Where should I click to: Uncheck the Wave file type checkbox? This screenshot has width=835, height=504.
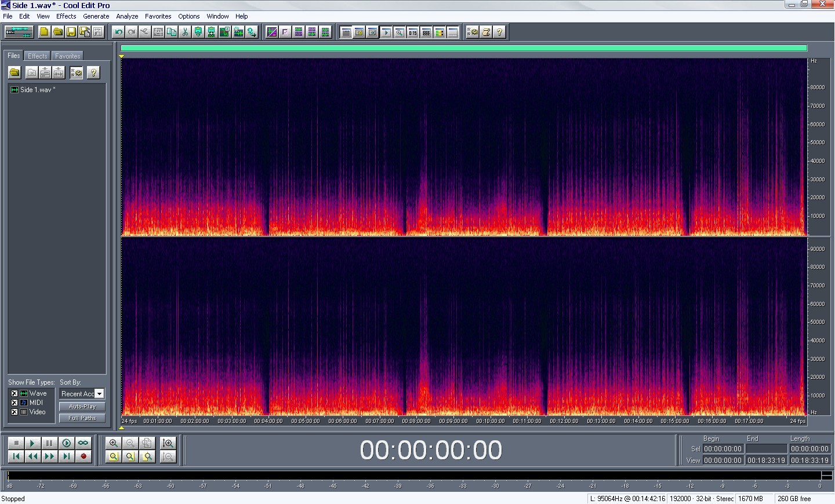(x=14, y=393)
